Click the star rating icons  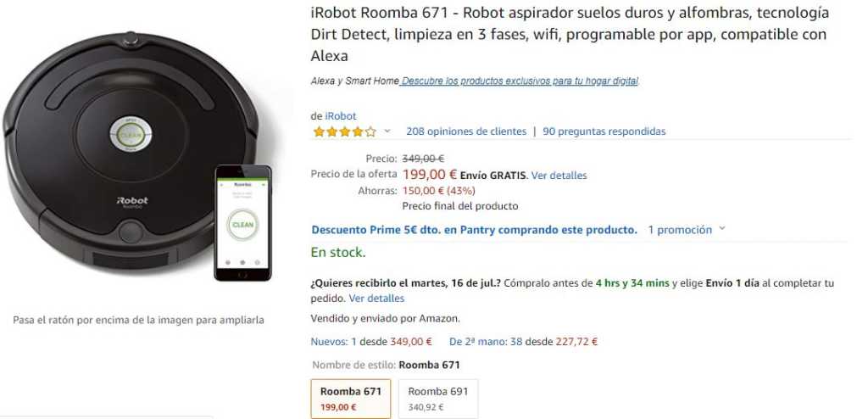344,131
